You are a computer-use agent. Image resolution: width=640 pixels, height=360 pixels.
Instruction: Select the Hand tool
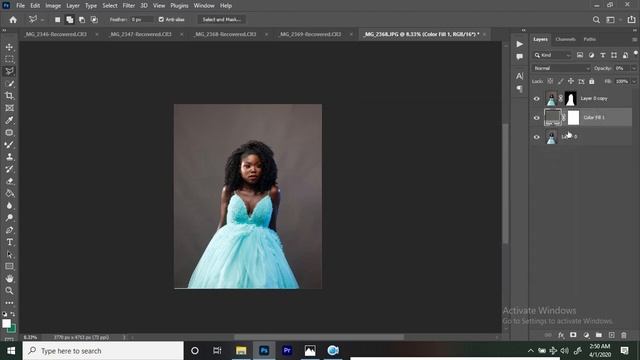9,279
